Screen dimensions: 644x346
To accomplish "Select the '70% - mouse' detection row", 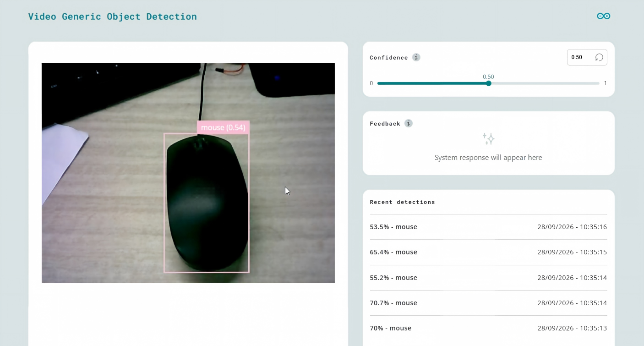I will tap(488, 328).
